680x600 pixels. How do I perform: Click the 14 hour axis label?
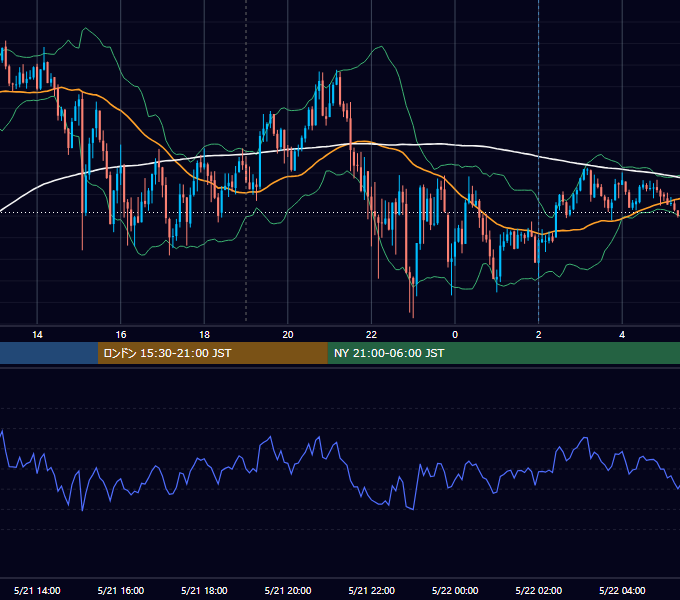point(37,335)
